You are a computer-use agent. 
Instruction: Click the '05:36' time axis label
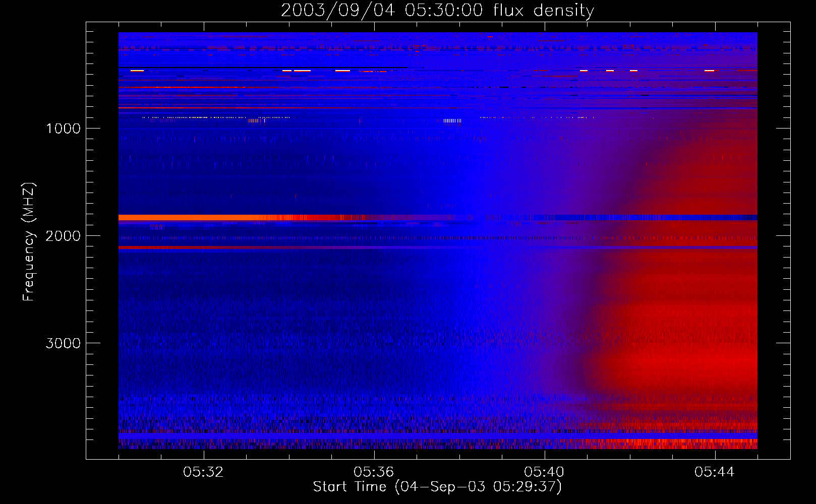coord(374,472)
